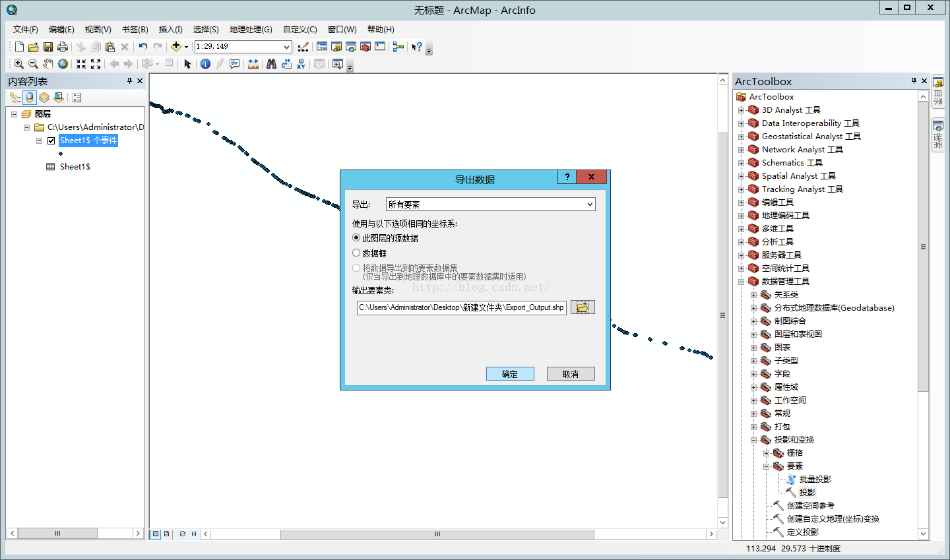Open the 文件(F) menu

click(x=26, y=30)
